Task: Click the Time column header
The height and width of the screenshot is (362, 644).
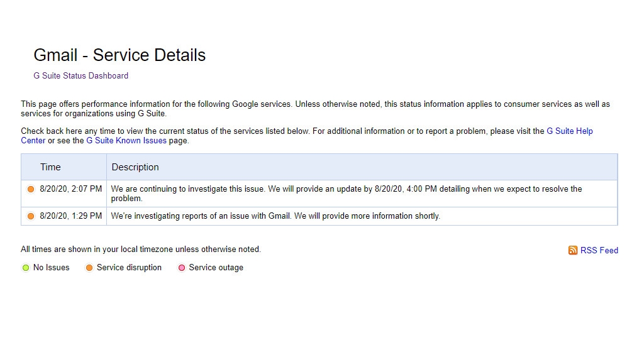Action: [50, 167]
